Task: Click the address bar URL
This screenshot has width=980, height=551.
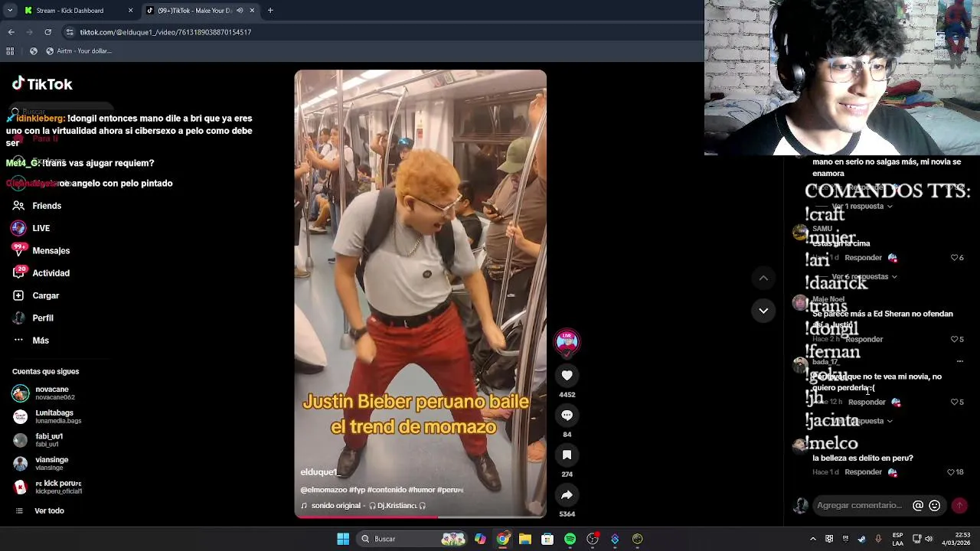Action: [x=165, y=32]
